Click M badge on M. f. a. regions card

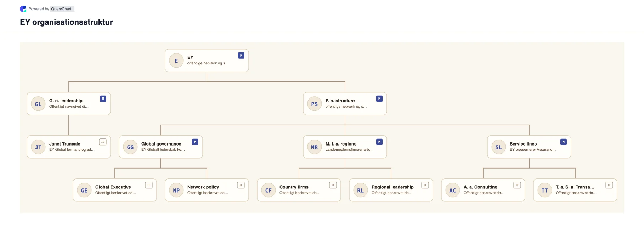tap(379, 142)
